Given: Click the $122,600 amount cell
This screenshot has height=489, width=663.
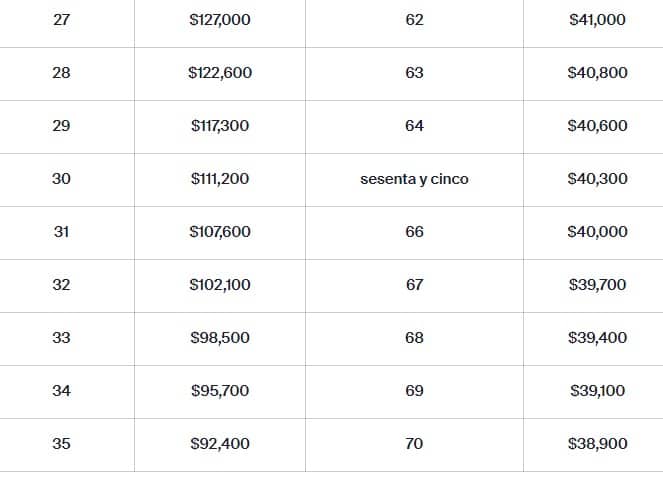Looking at the screenshot, I should pyautogui.click(x=219, y=73).
